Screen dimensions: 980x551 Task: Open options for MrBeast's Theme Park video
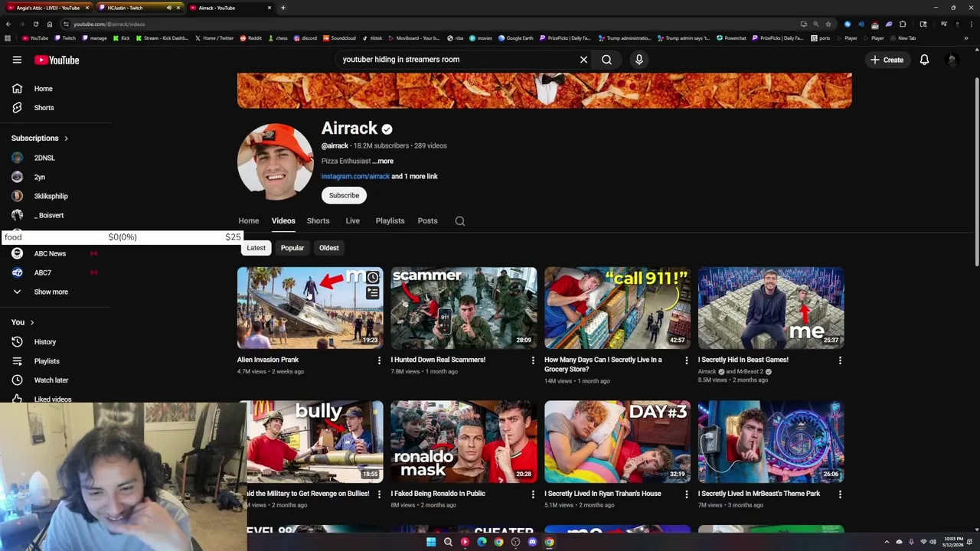[x=840, y=494]
